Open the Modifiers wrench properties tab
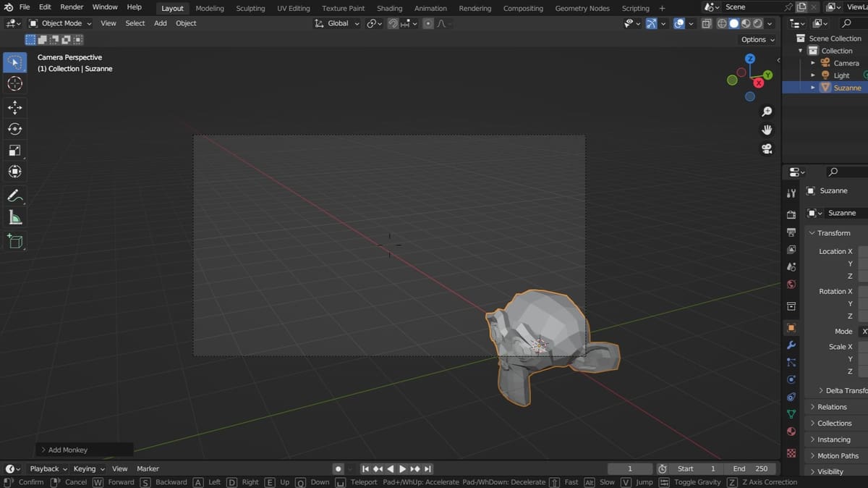 coord(791,345)
